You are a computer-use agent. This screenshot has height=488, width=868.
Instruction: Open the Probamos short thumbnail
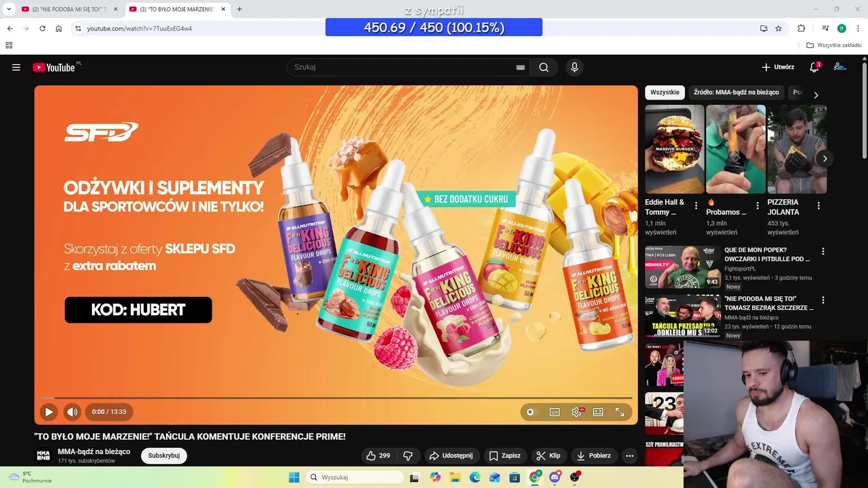[736, 149]
